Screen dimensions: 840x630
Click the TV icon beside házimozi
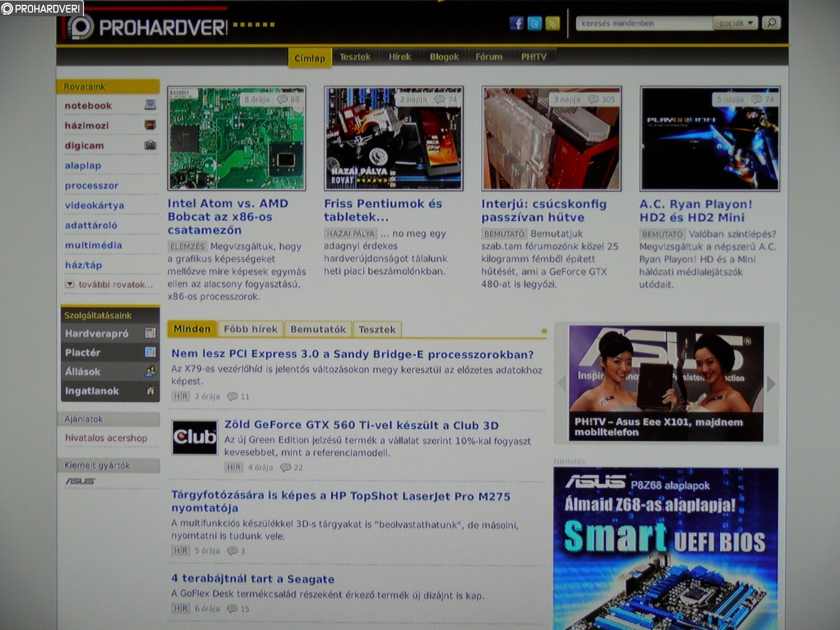click(150, 125)
